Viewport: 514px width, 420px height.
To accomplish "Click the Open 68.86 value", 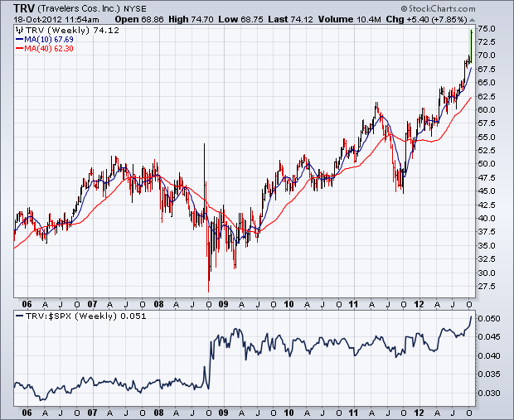I will [x=139, y=20].
